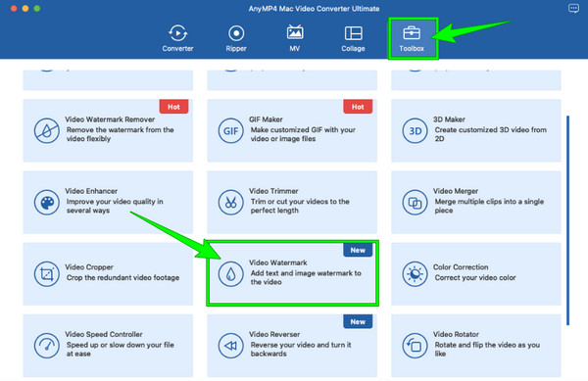Select the Video Watermark title

click(x=278, y=262)
